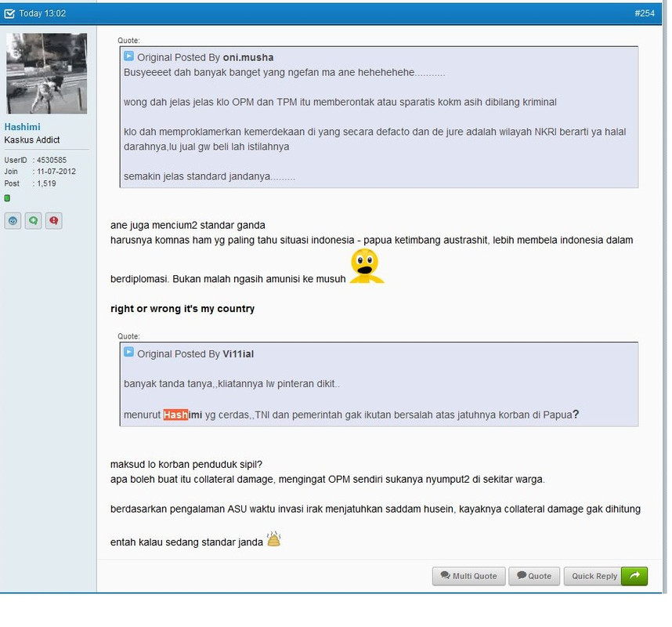672x627 pixels.
Task: Jump to oni.musha's original post arrow icon
Action: click(128, 56)
